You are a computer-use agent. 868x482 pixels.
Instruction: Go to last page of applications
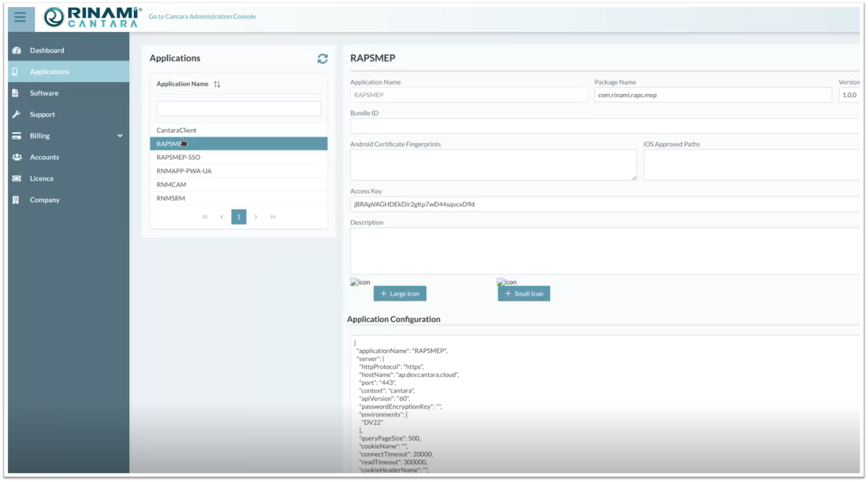(273, 217)
